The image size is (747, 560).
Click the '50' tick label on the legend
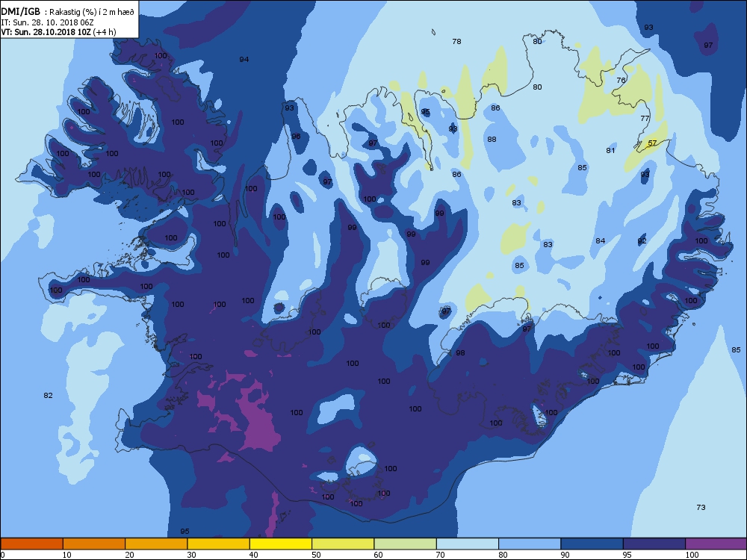coord(316,555)
